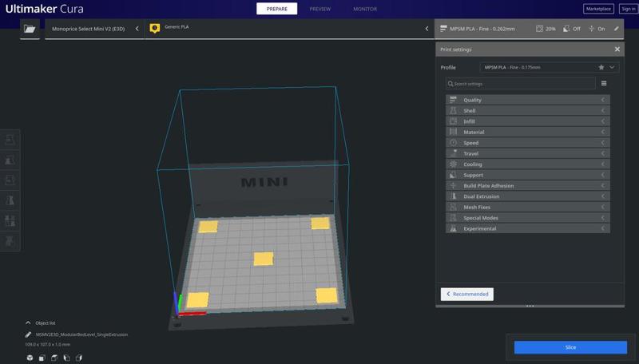Collapse the material panel chevron

[427, 29]
